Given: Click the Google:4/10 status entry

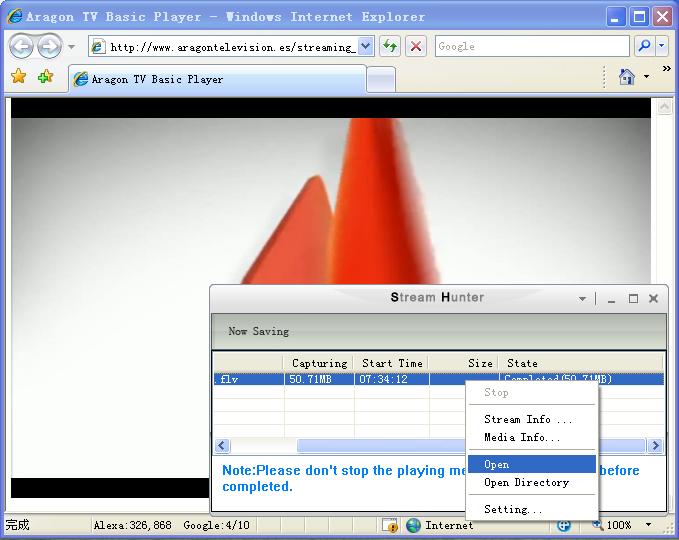Looking at the screenshot, I should 217,525.
